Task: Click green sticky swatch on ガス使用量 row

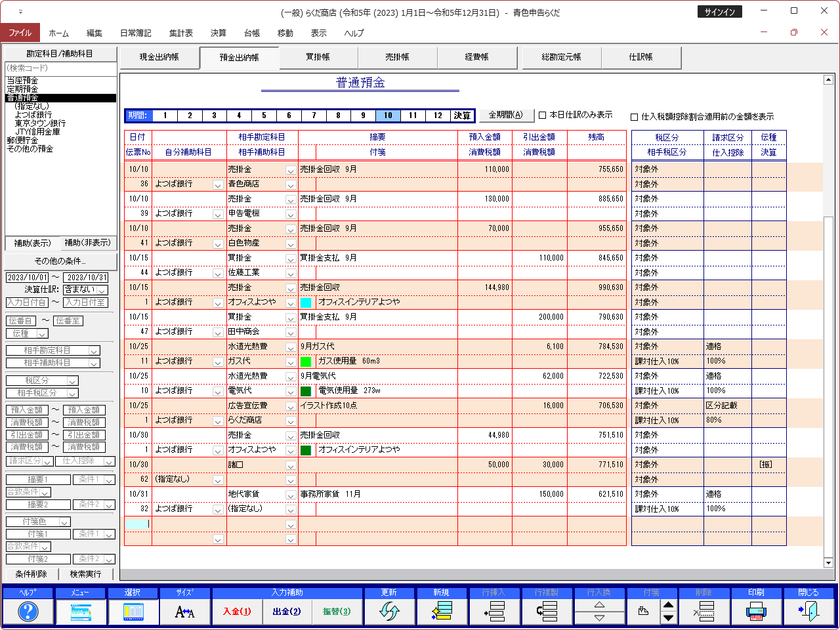Action: [306, 362]
